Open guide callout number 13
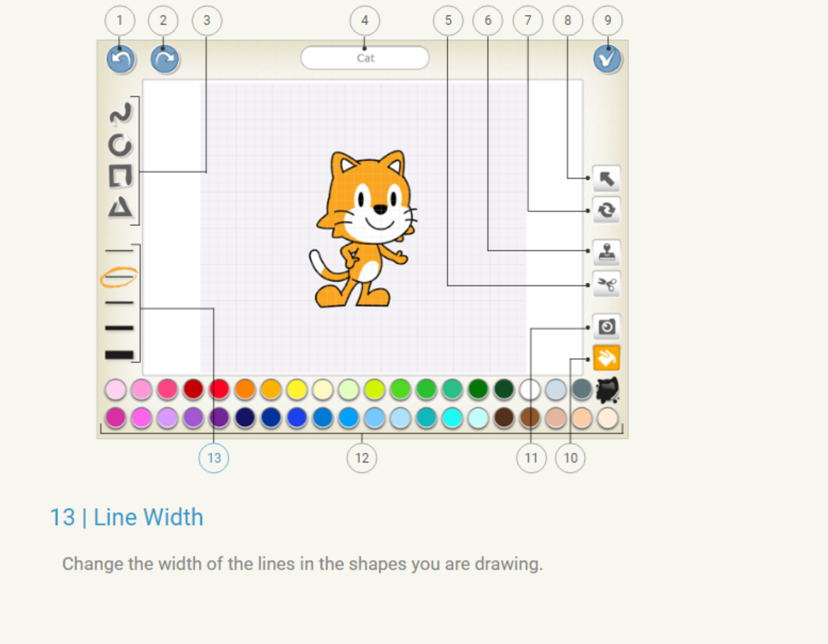This screenshot has height=644, width=828. click(214, 458)
